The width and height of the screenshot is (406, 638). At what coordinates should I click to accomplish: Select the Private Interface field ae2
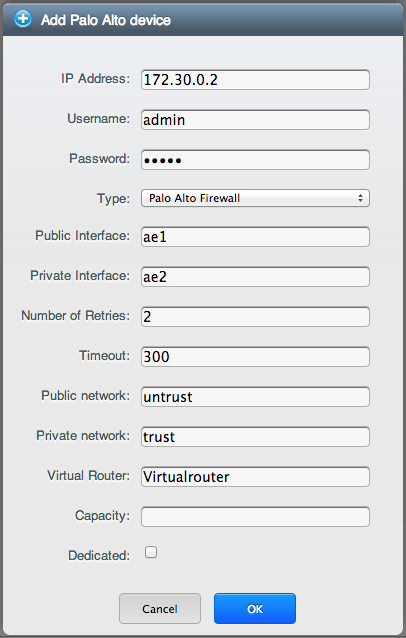(255, 277)
